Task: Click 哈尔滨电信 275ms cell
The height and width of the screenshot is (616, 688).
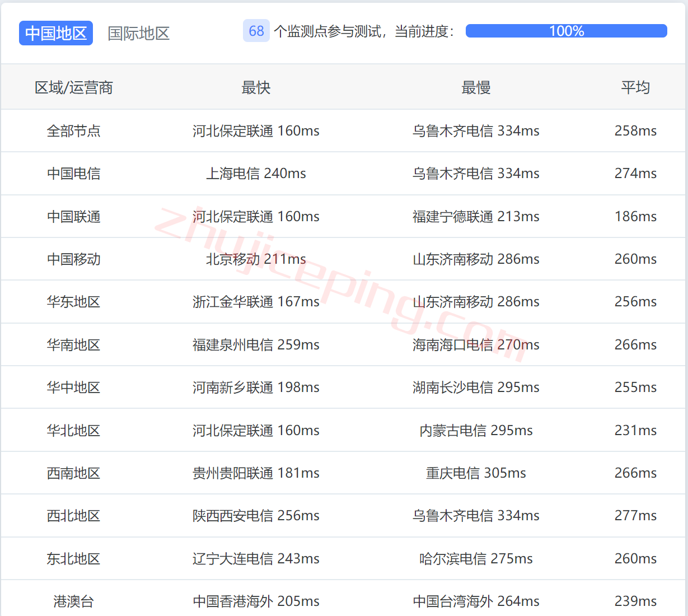Action: tap(476, 558)
